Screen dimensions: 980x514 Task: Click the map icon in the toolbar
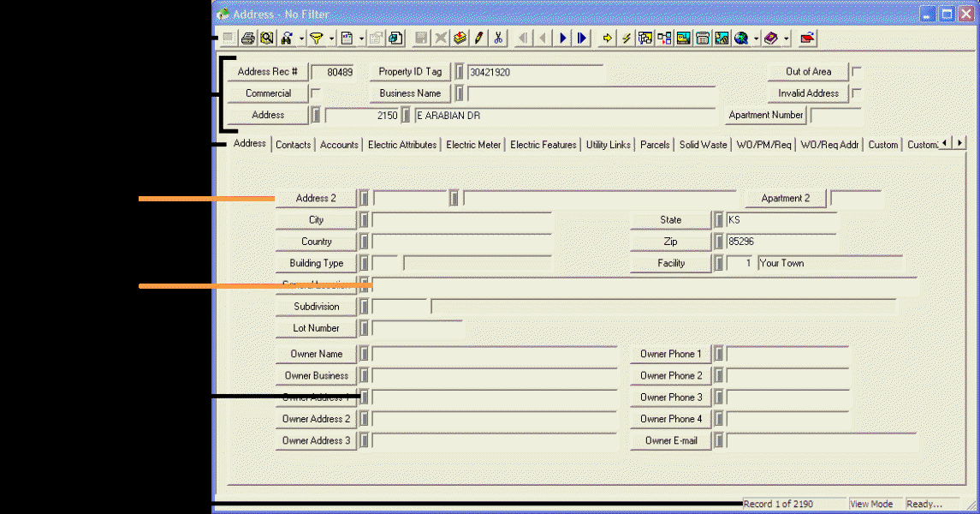722,39
